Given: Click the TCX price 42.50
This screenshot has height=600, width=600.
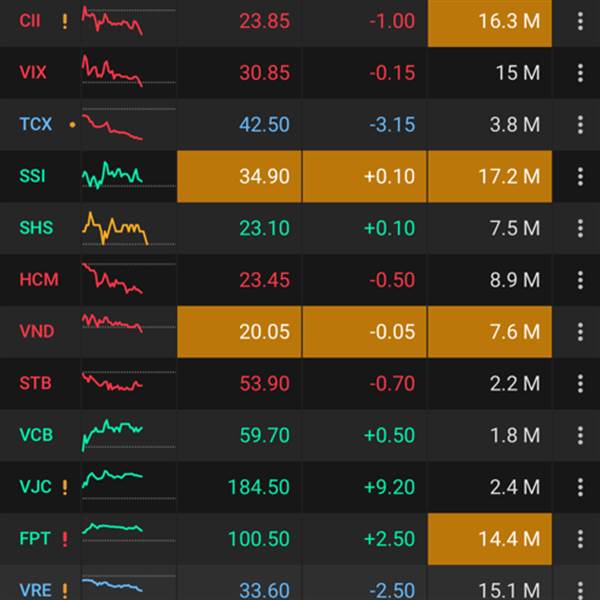Looking at the screenshot, I should pyautogui.click(x=265, y=125).
